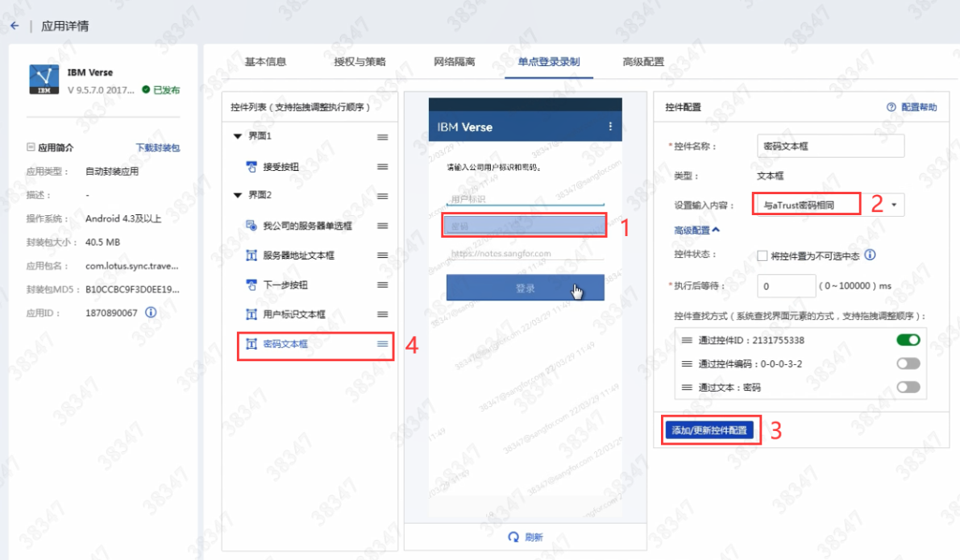This screenshot has height=560, width=960.
Task: Click the 执行后等待 ms input field
Action: click(x=786, y=286)
